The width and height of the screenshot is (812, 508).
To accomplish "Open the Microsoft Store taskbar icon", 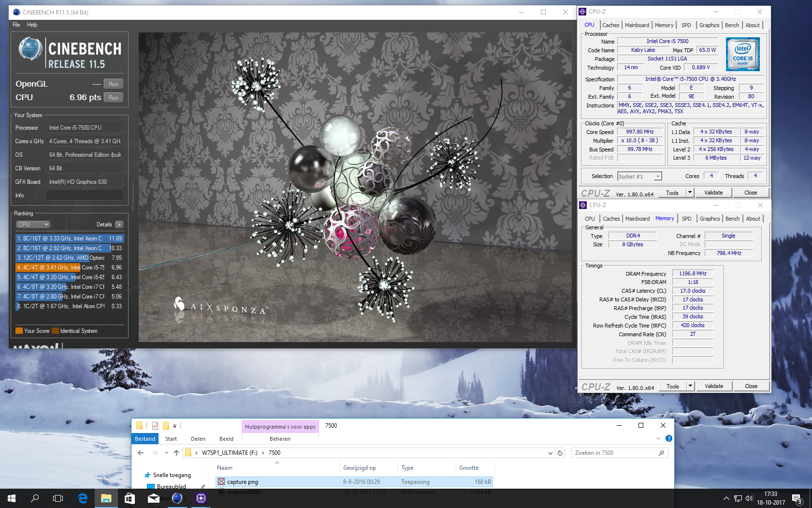I will 130,498.
